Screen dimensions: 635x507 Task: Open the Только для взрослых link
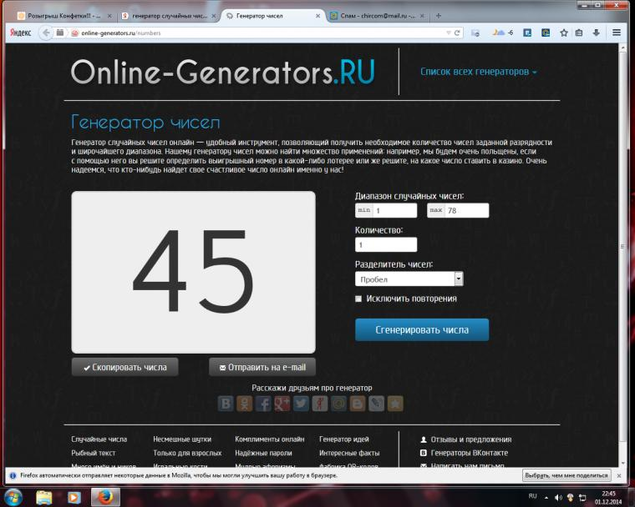click(188, 453)
